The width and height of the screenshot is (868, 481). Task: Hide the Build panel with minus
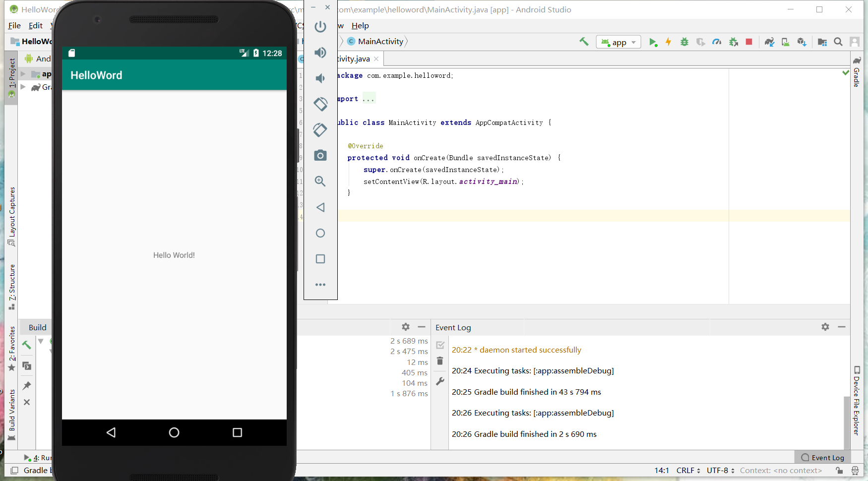click(x=422, y=327)
